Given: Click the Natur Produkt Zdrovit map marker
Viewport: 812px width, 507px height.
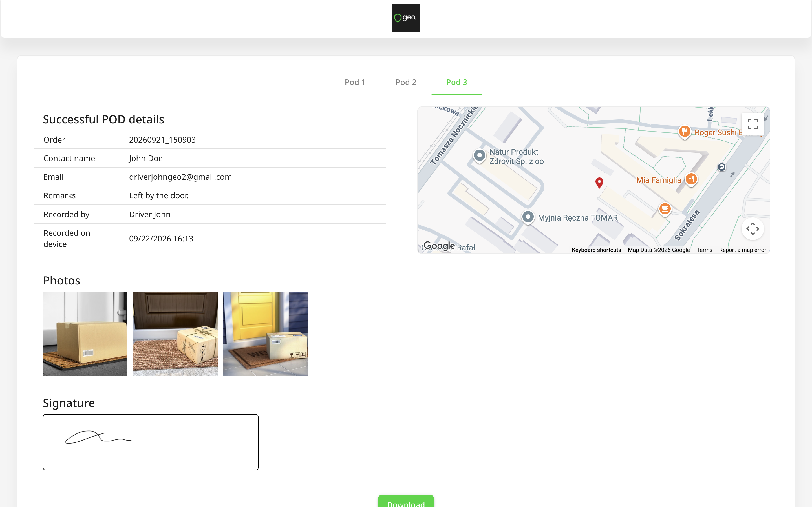Looking at the screenshot, I should (x=480, y=156).
